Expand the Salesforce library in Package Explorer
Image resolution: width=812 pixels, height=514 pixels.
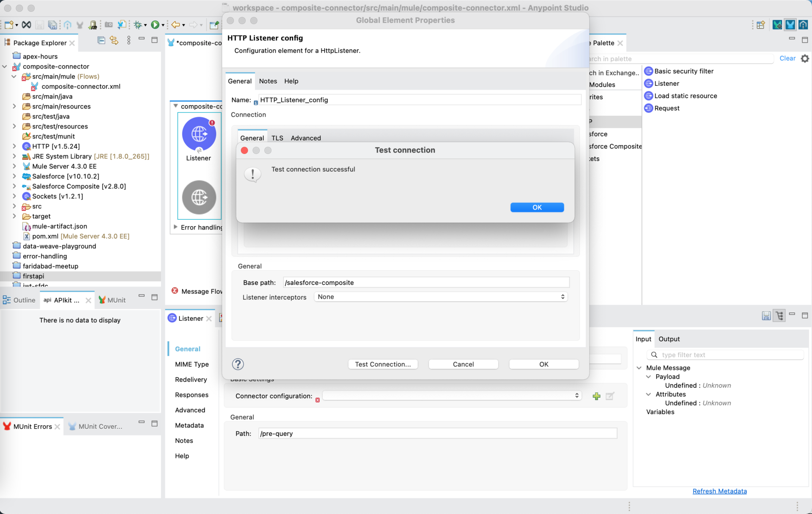(14, 176)
